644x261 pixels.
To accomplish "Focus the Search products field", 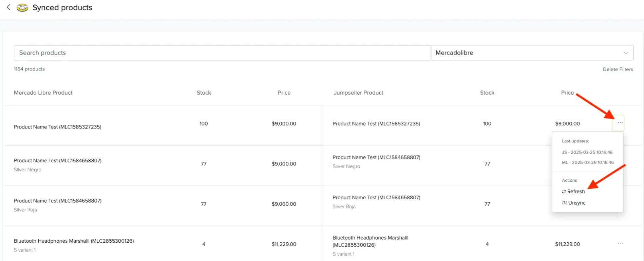I will coord(222,53).
